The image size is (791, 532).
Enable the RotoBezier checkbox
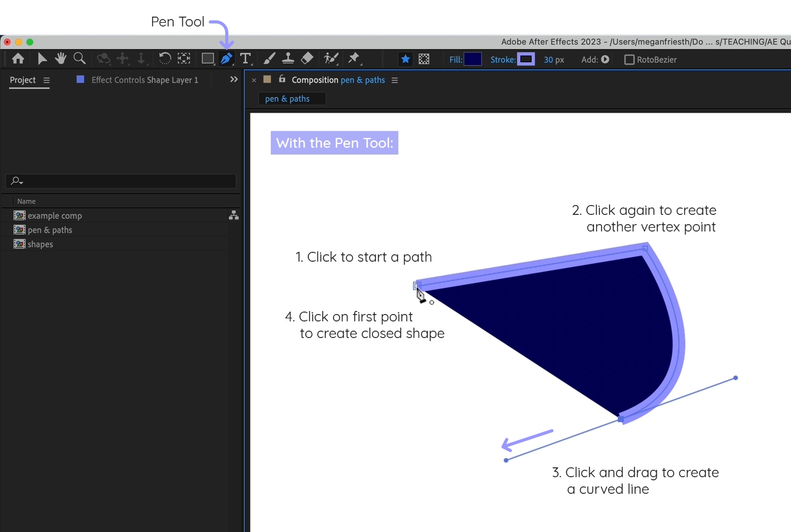point(629,59)
